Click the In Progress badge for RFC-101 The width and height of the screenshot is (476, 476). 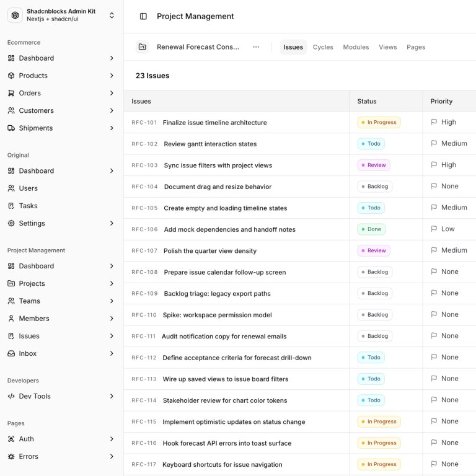tap(379, 122)
